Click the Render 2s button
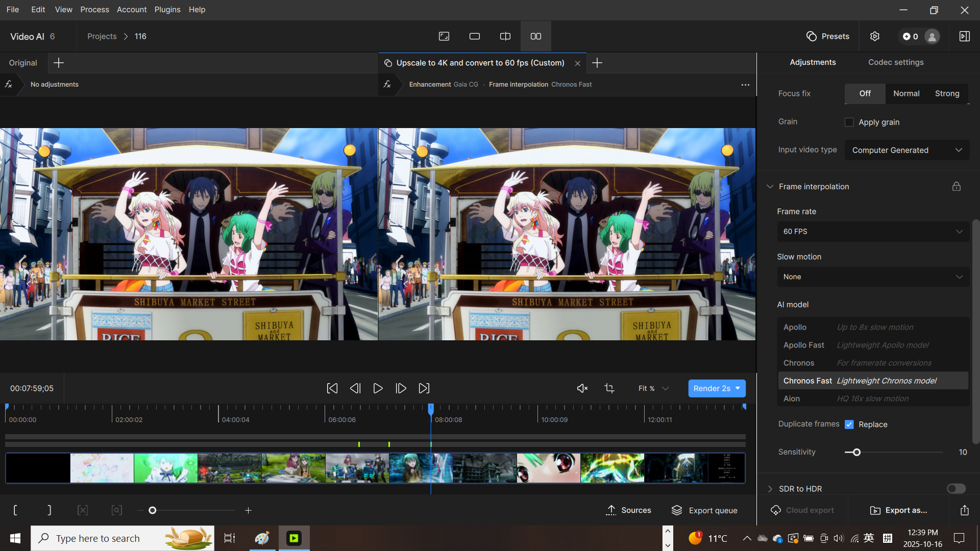This screenshot has width=980, height=551. point(712,388)
